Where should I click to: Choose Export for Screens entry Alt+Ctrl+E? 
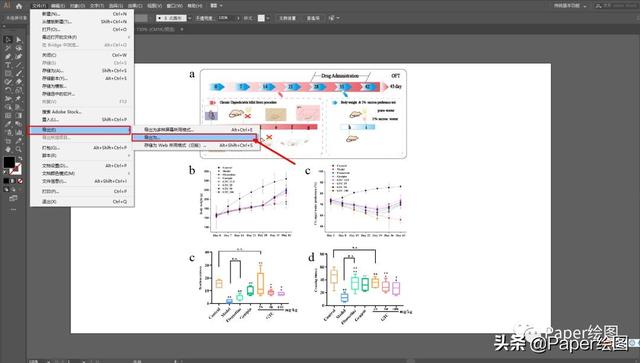[x=196, y=130]
